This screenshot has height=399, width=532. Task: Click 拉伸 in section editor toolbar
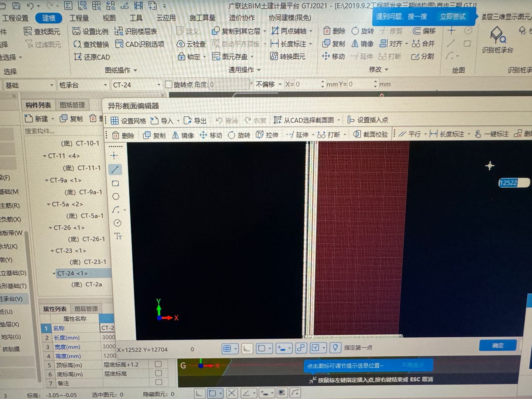tap(267, 135)
